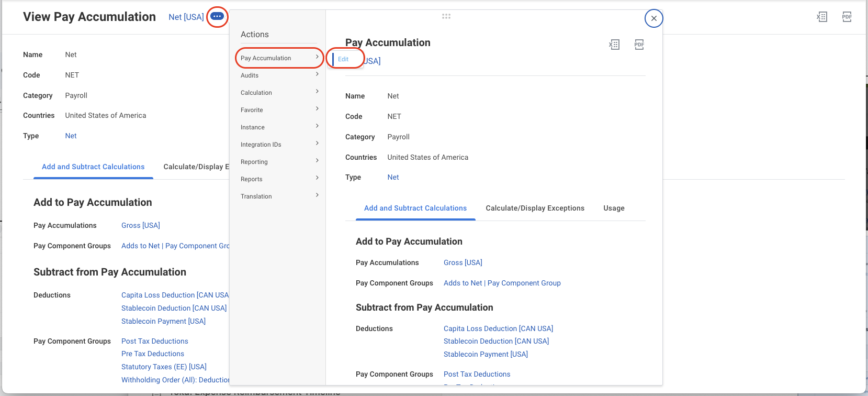Image resolution: width=868 pixels, height=396 pixels.
Task: Open Instance actions submenu
Action: click(x=279, y=127)
